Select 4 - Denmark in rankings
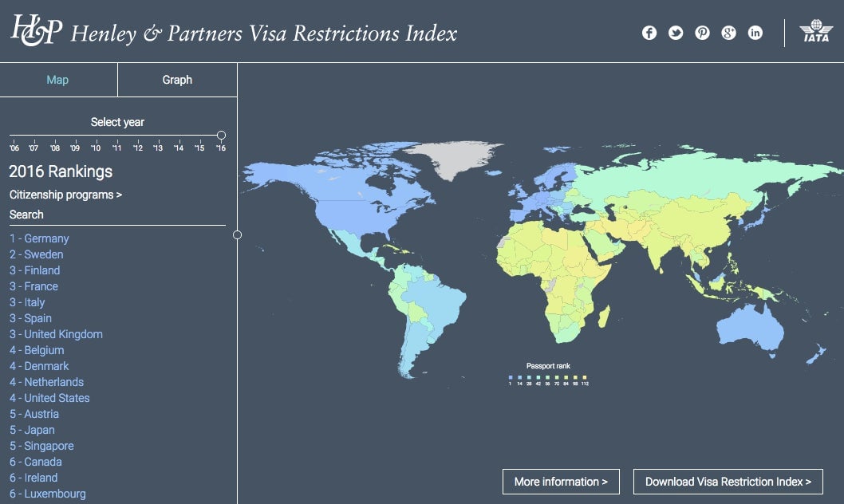 (x=39, y=366)
